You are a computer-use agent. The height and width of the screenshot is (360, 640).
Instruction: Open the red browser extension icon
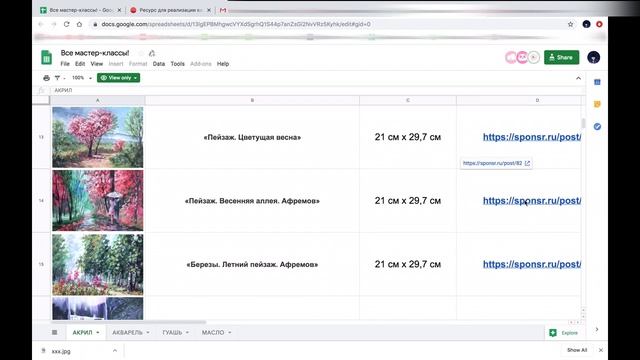599,24
